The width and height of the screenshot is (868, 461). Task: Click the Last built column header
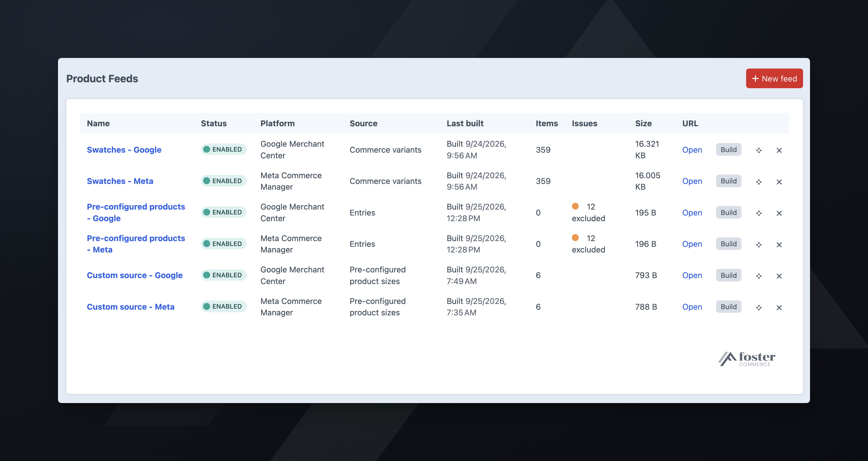point(465,123)
